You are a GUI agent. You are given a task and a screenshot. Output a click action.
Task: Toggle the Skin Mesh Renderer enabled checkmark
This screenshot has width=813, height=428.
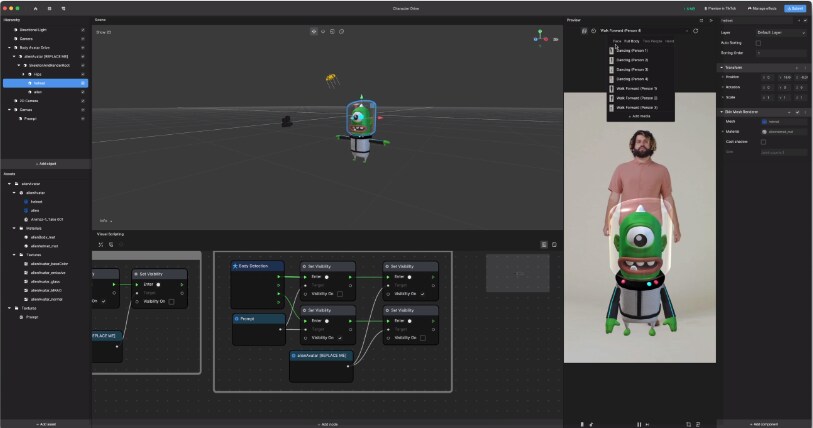click(x=797, y=112)
